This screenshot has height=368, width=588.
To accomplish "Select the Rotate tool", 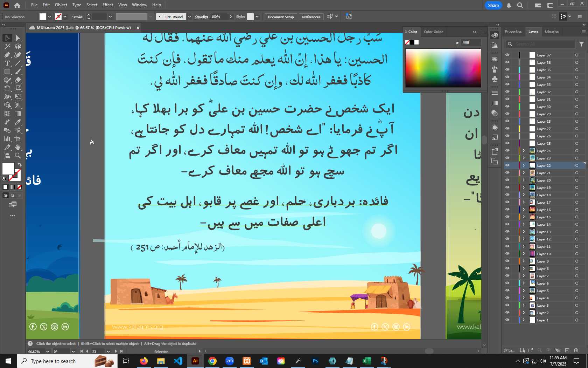I will point(7,88).
